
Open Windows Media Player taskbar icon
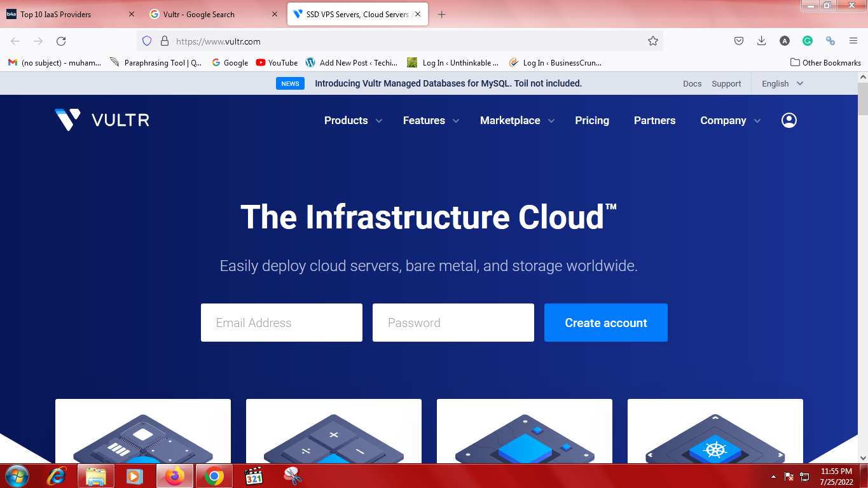[x=135, y=476]
